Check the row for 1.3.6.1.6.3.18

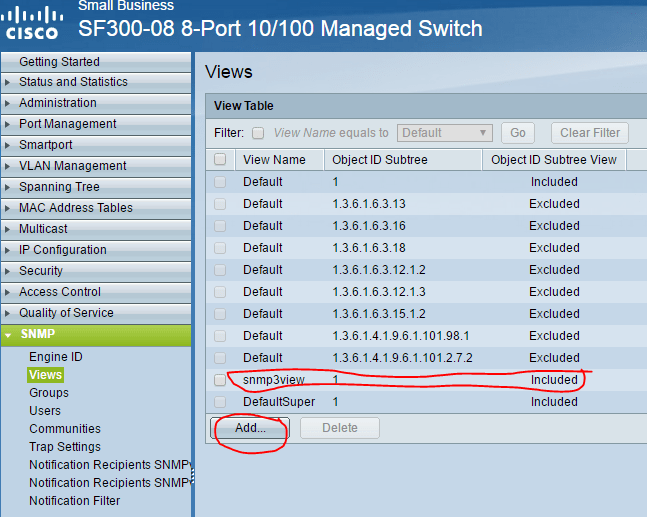(220, 248)
